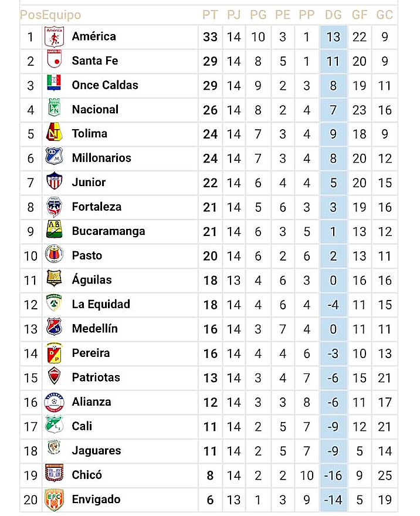Click the Pereira team crest
Viewport: 420px width, 516px height.
[x=54, y=353]
